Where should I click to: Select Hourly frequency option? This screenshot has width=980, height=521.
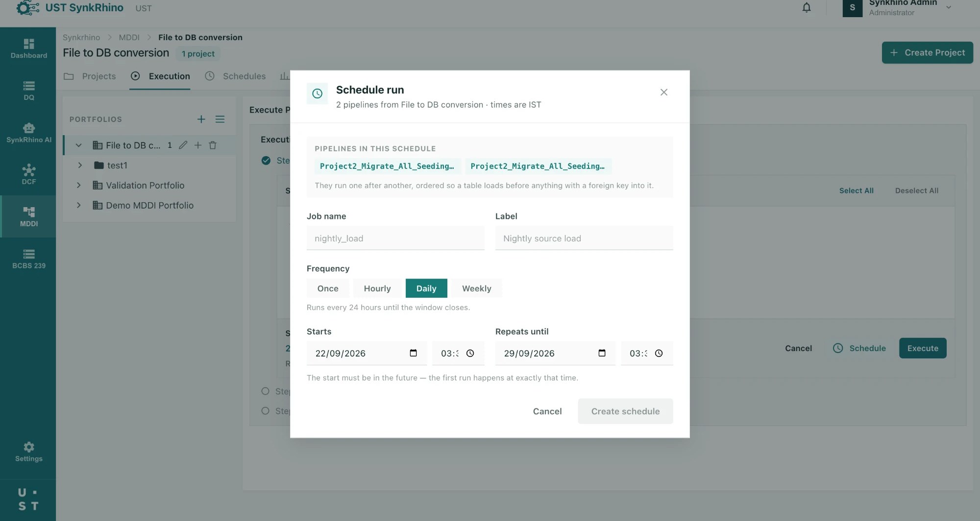(x=377, y=288)
